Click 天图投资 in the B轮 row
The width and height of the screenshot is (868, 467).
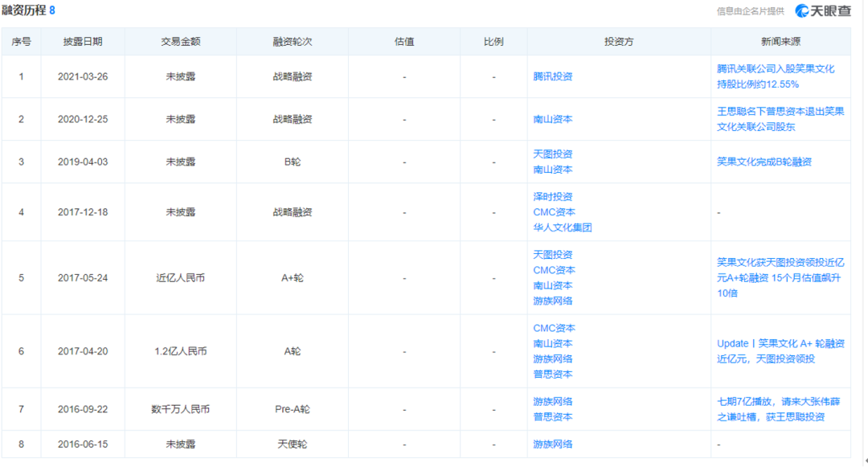coord(552,154)
